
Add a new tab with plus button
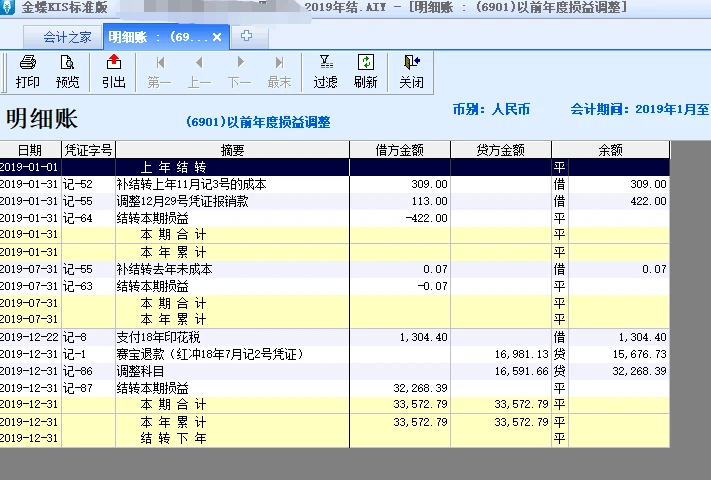pyautogui.click(x=246, y=36)
